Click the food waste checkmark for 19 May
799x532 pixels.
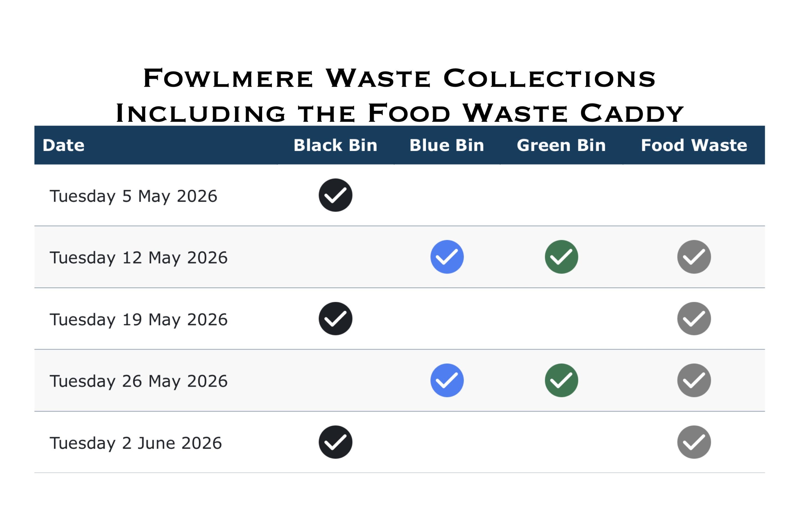pos(694,319)
